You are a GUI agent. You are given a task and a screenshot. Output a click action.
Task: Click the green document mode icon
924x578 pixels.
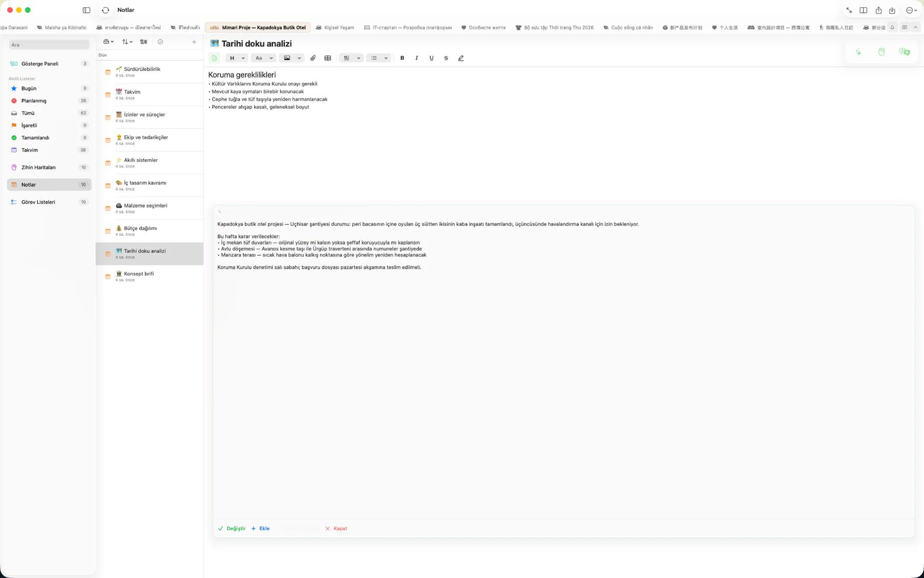(x=215, y=58)
